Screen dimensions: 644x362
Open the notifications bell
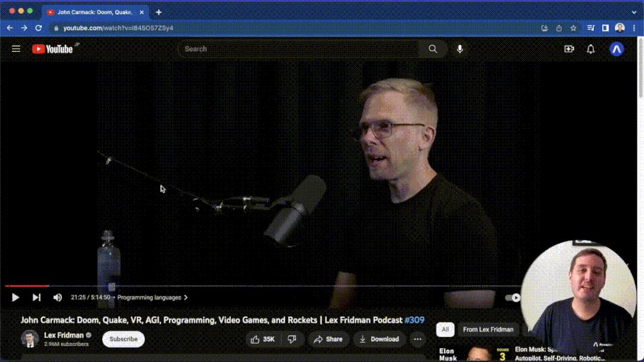point(591,49)
